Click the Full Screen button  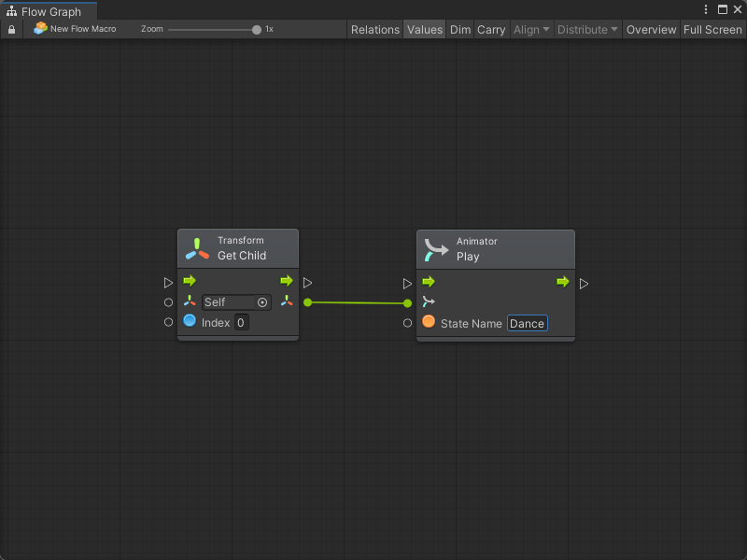tap(712, 30)
